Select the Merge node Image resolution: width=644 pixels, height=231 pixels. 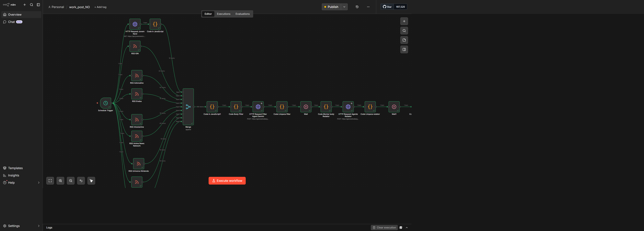[188, 107]
